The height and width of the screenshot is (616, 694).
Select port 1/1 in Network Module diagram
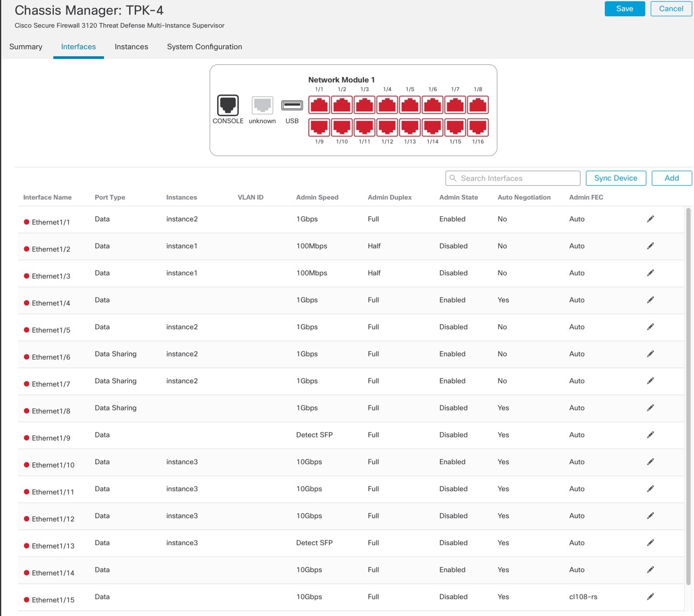[x=319, y=105]
